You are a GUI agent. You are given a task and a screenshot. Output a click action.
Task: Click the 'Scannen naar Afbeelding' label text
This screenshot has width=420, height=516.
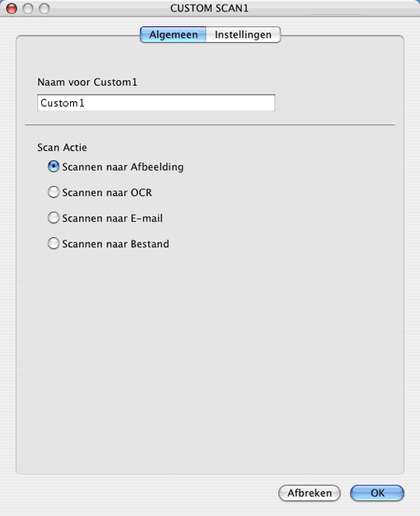point(123,167)
